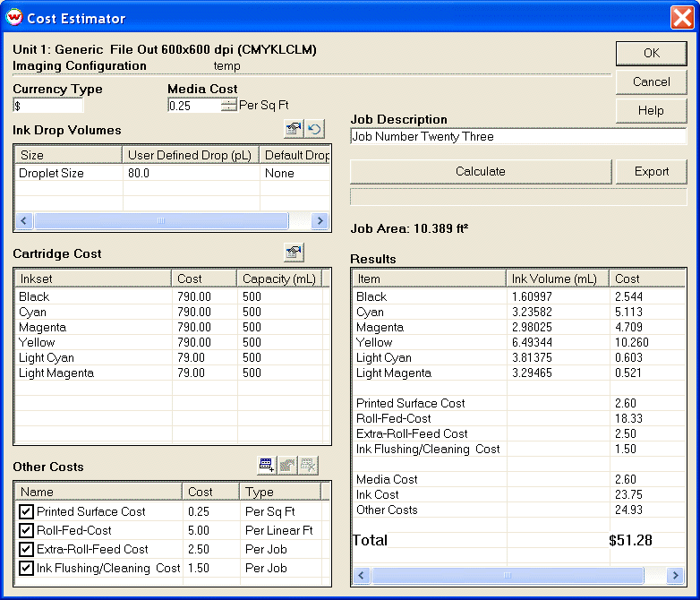Screen dimensions: 700x600
Task: Click the Job Description text field
Action: tap(517, 137)
